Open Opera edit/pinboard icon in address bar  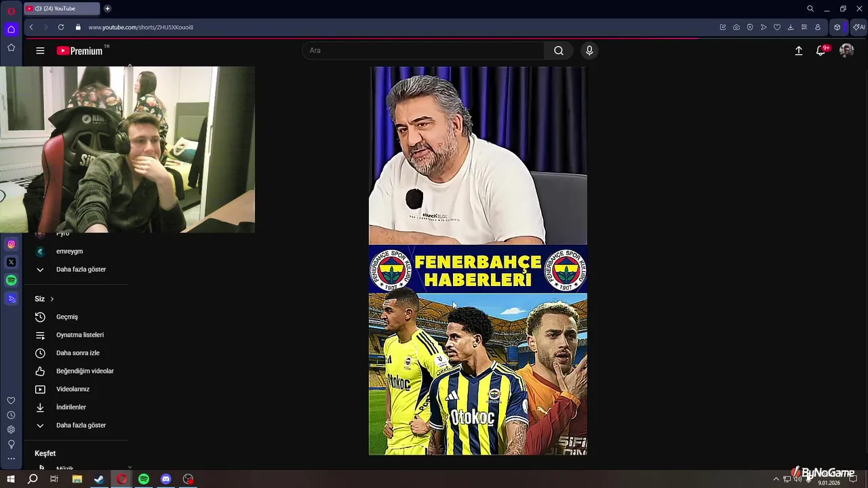point(723,27)
